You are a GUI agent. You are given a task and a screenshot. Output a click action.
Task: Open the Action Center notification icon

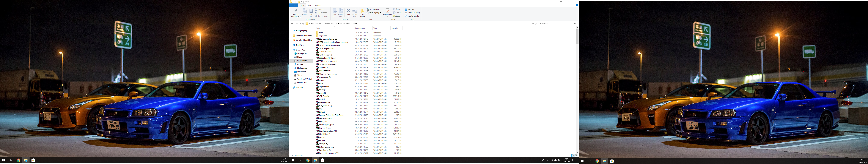point(574,160)
